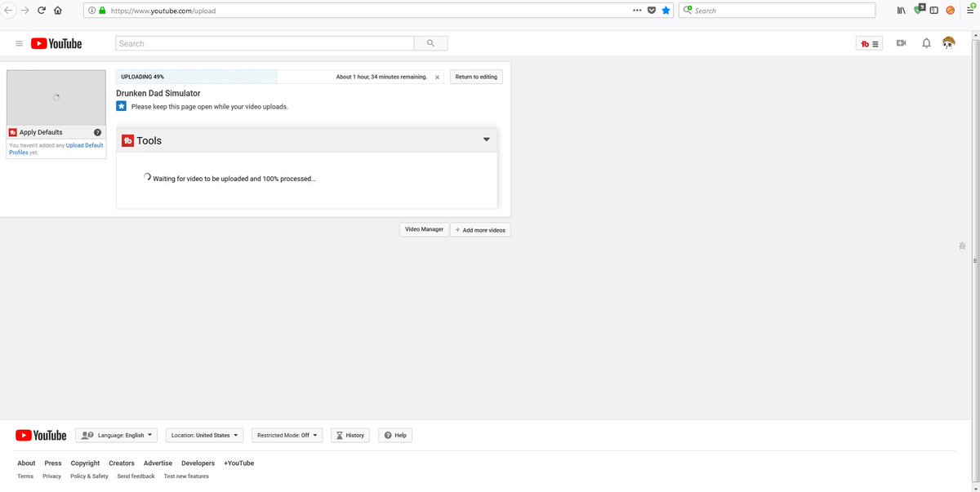Open the About footer link
The image size is (980, 492).
coord(26,463)
